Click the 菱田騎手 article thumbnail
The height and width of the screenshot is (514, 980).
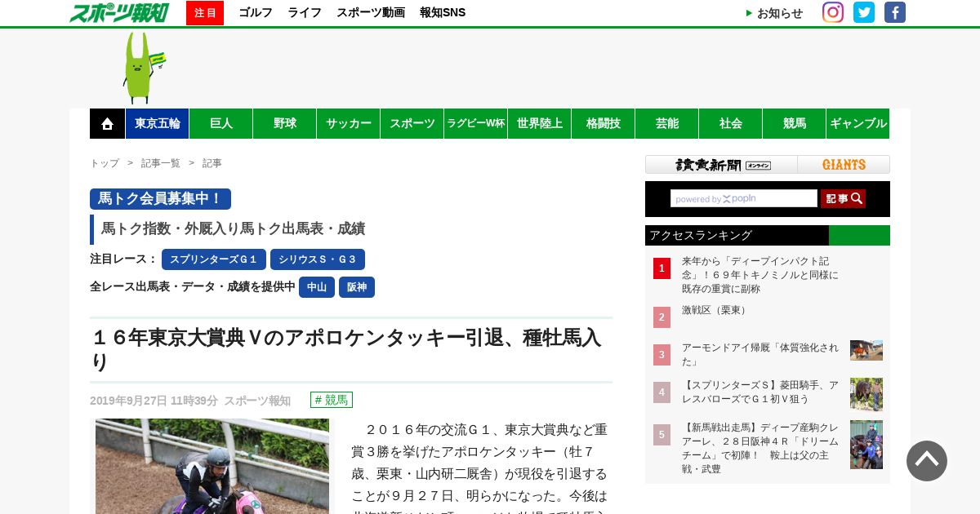click(866, 394)
